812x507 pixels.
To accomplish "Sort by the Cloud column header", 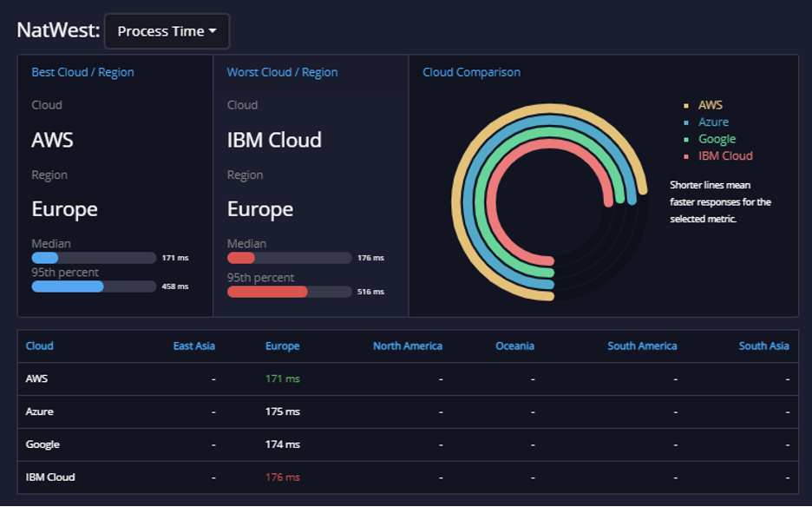I will tap(39, 346).
